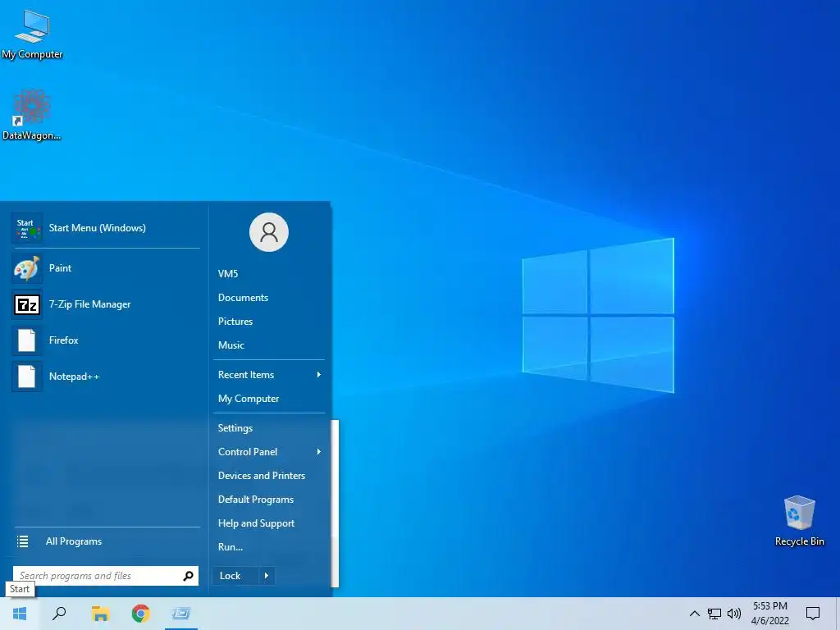Click the volume speaker tray icon
Screen dimensions: 840x630
[734, 614]
